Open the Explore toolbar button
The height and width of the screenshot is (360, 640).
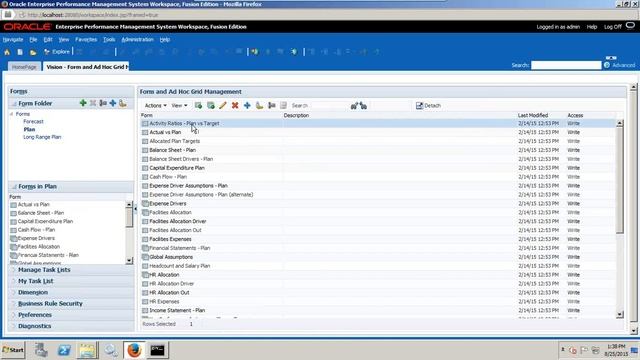coord(57,52)
